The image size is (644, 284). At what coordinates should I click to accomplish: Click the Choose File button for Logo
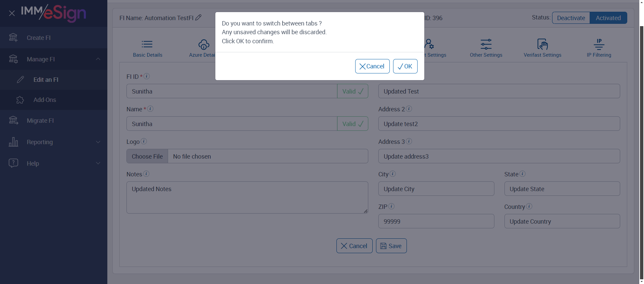tap(147, 156)
